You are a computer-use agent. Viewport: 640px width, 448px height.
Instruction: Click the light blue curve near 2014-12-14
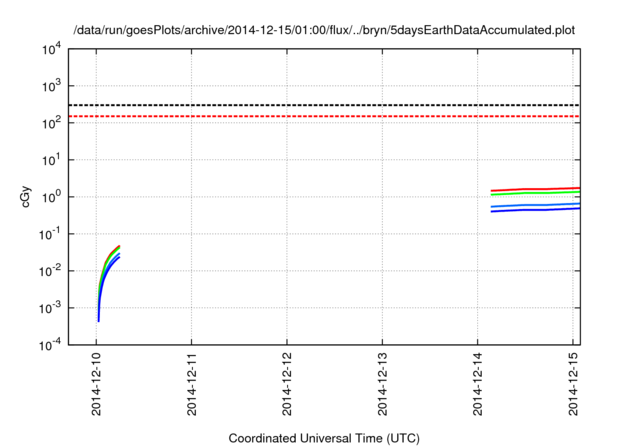tap(535, 205)
